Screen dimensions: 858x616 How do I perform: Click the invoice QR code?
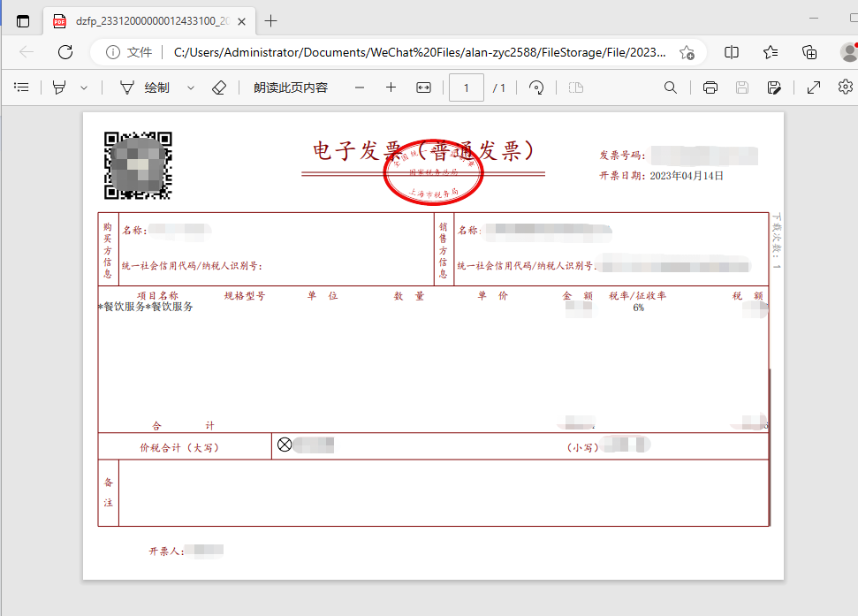[x=138, y=165]
